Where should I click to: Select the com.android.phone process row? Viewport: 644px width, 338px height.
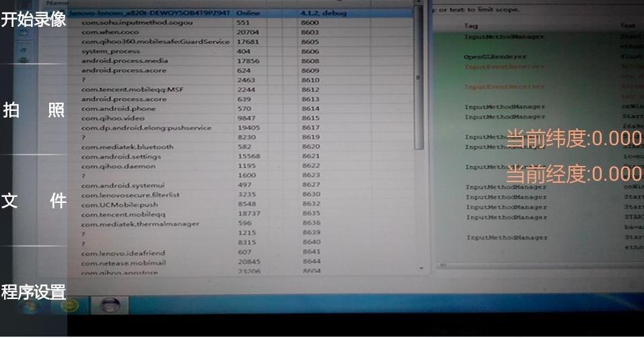(240, 109)
